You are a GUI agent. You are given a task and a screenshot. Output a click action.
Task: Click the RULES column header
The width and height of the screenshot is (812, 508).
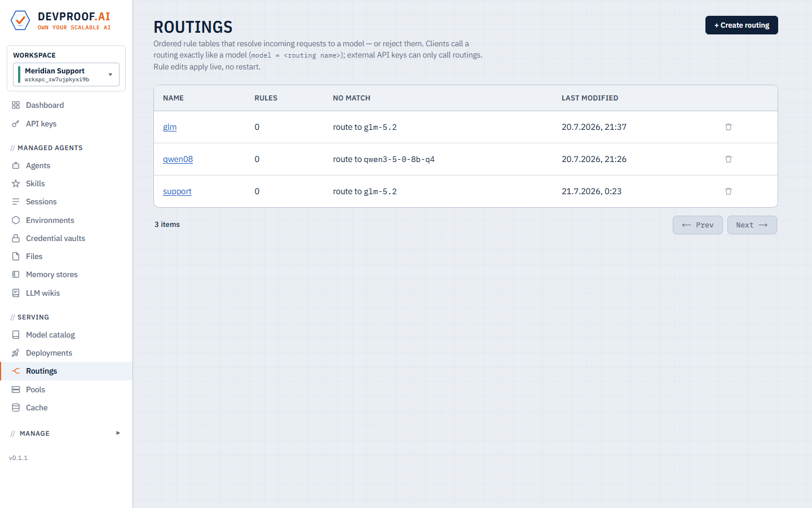(x=266, y=98)
